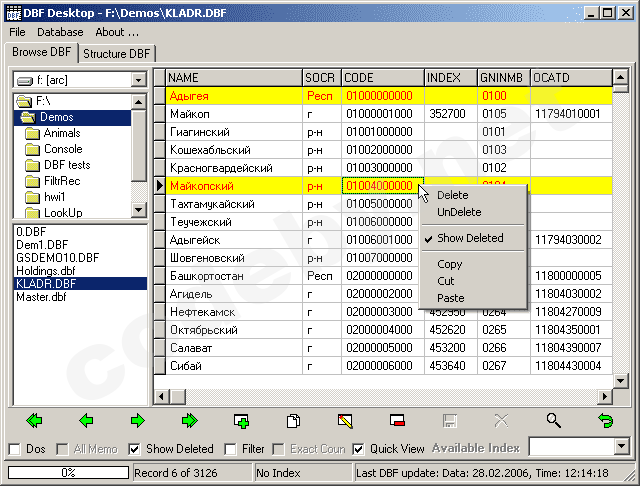Switch to the Structure DBF tab
The image size is (640, 486).
coord(118,54)
